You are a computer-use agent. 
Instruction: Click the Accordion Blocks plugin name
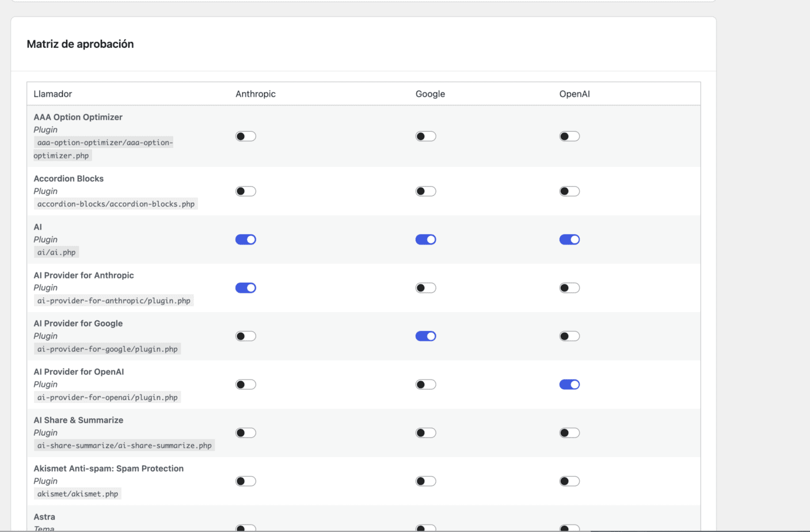(69, 178)
